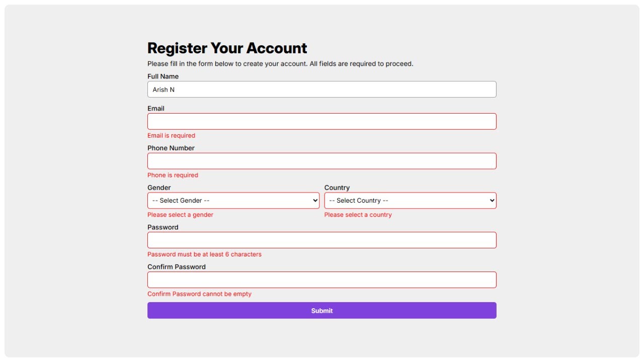Click the "Phone Number" field label
This screenshot has width=644, height=362.
[171, 148]
